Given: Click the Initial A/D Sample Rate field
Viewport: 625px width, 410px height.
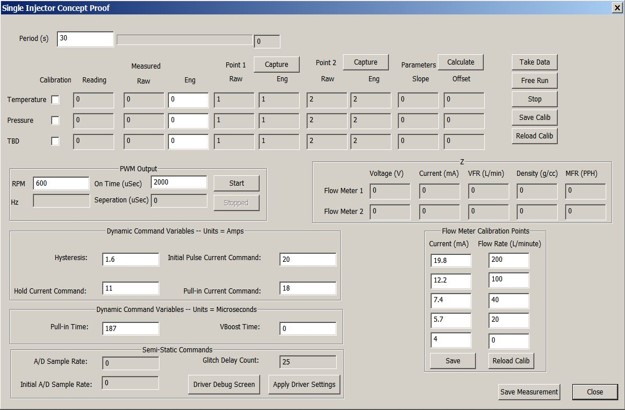Looking at the screenshot, I should coord(130,383).
